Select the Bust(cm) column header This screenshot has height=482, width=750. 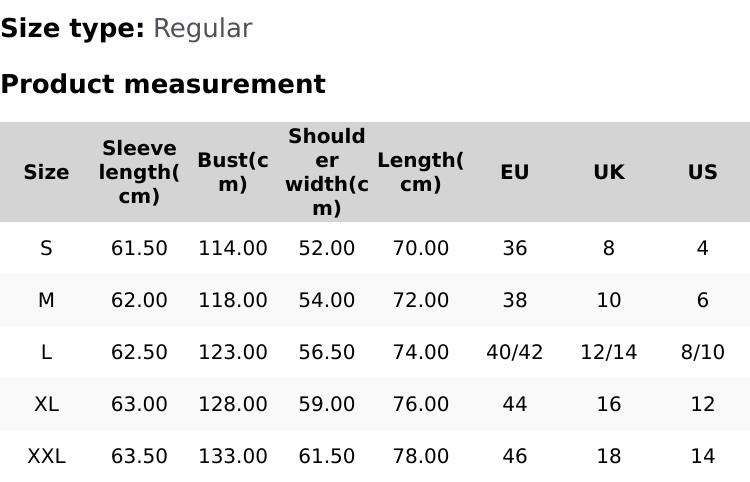point(233,172)
